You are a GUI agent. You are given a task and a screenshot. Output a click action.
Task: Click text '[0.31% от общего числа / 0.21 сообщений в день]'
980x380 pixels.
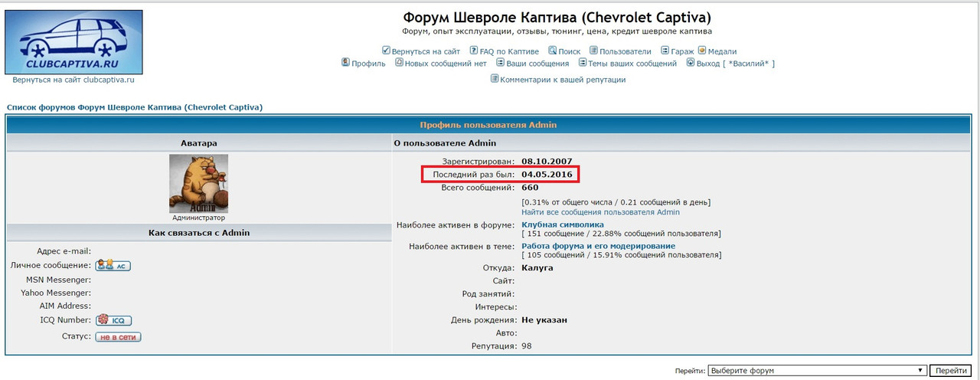pos(616,202)
